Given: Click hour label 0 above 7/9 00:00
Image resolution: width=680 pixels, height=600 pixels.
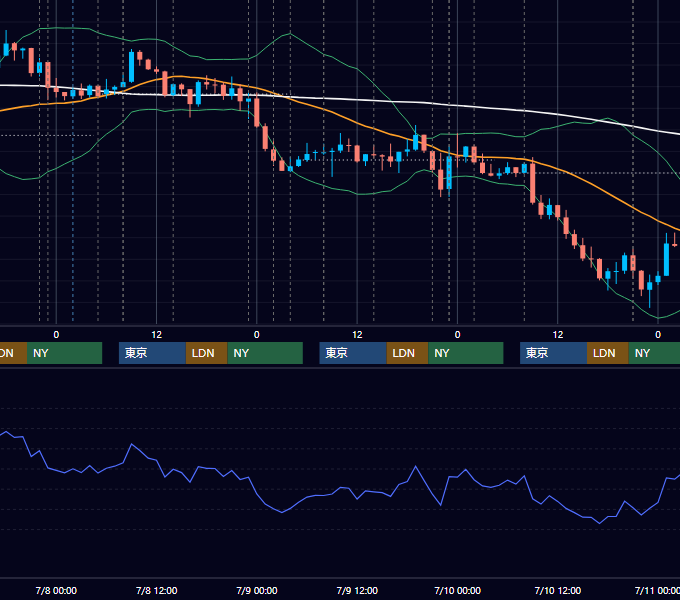Looking at the screenshot, I should point(257,334).
